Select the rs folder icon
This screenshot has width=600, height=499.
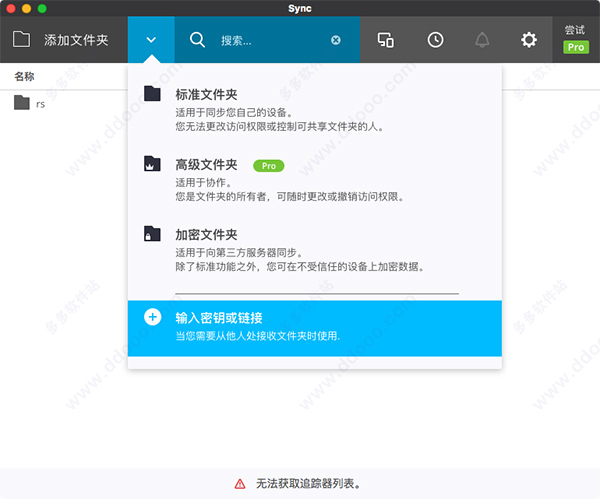click(22, 103)
